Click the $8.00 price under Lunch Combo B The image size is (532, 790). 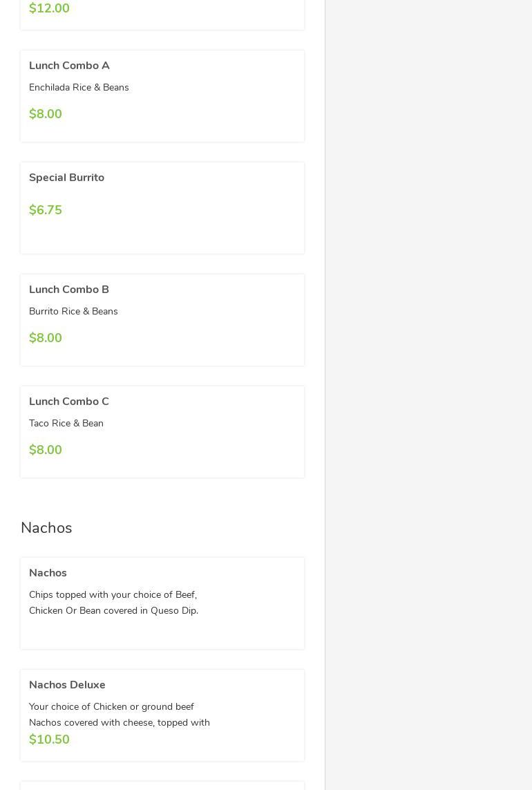coord(46,338)
